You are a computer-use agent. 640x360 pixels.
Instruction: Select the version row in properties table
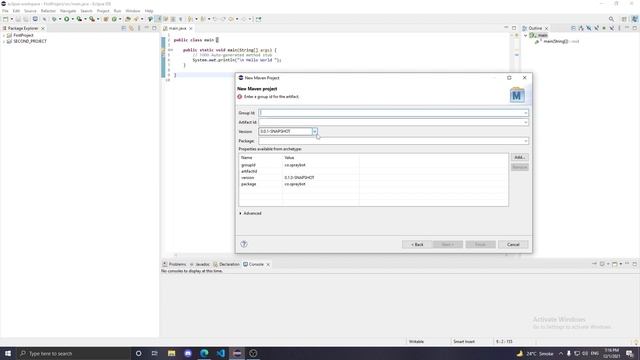373,178
